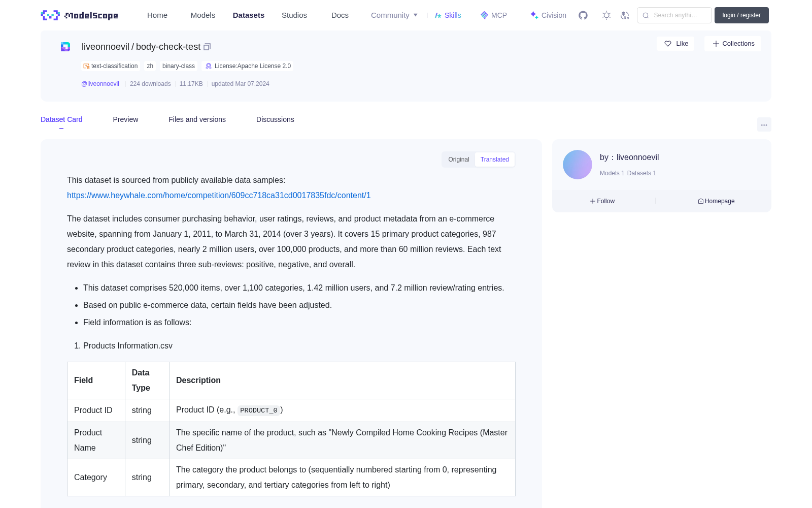Open the Preview tab
812x508 pixels.
(125, 119)
